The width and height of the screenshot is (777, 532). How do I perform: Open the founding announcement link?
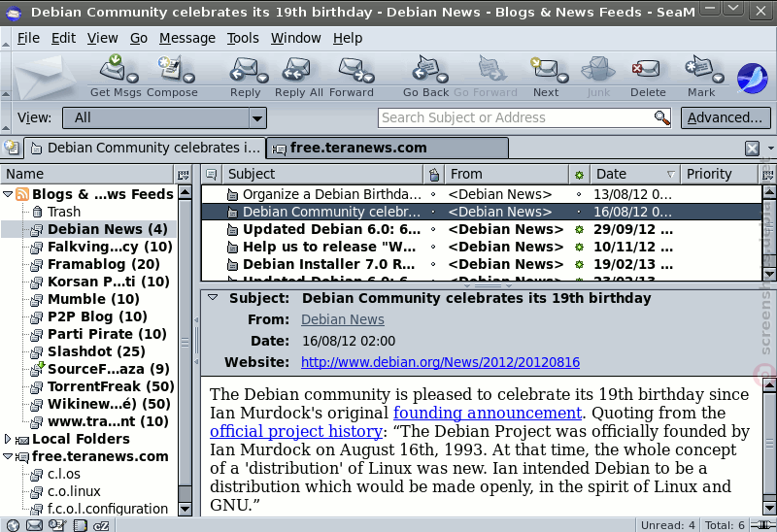coord(488,413)
